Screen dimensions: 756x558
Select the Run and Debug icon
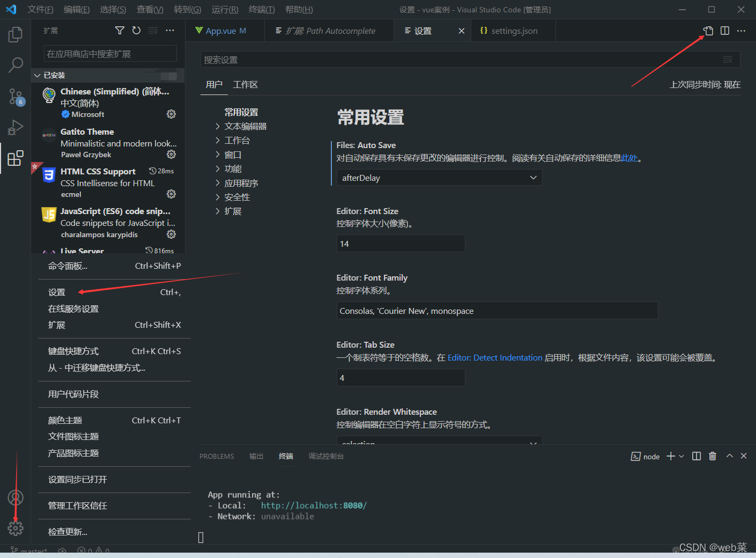click(15, 128)
